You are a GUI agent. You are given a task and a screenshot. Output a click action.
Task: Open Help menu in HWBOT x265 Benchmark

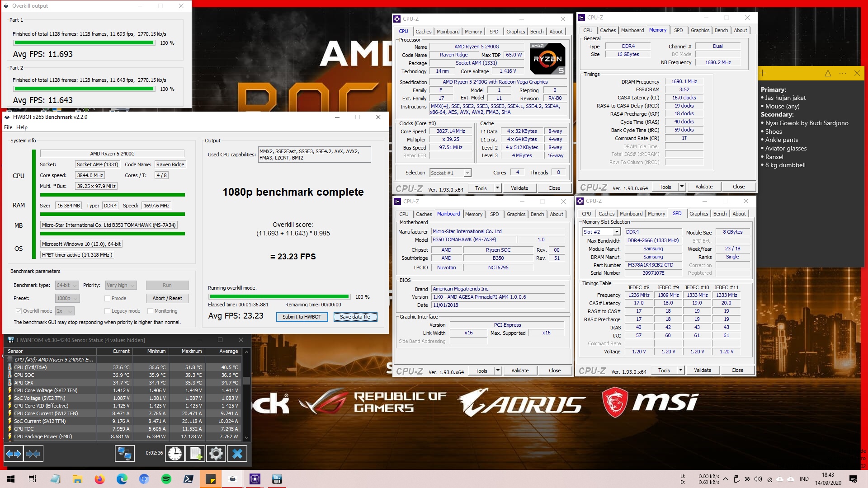tap(22, 127)
